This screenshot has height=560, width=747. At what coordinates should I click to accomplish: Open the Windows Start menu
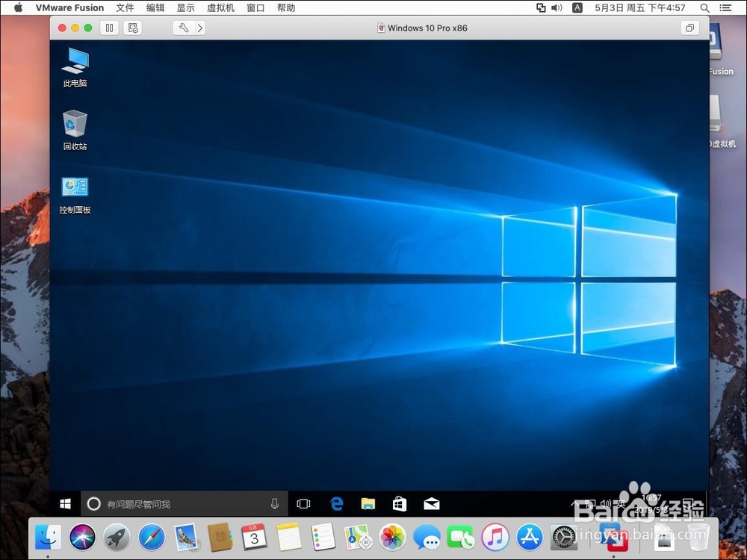(x=65, y=504)
